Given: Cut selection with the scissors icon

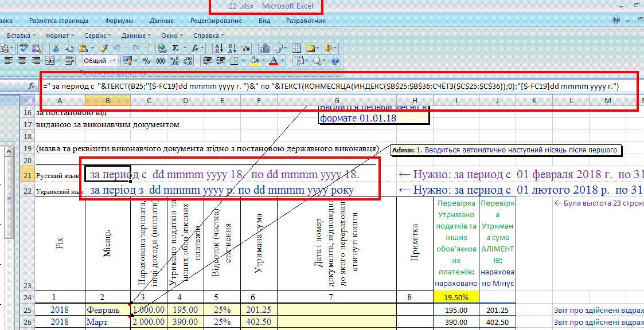Looking at the screenshot, I should click(56, 48).
